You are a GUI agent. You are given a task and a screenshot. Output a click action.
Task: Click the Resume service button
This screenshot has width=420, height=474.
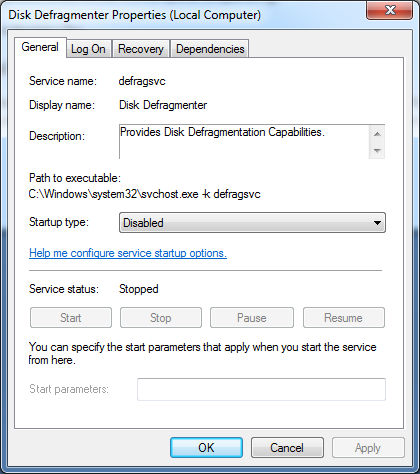[x=344, y=318]
